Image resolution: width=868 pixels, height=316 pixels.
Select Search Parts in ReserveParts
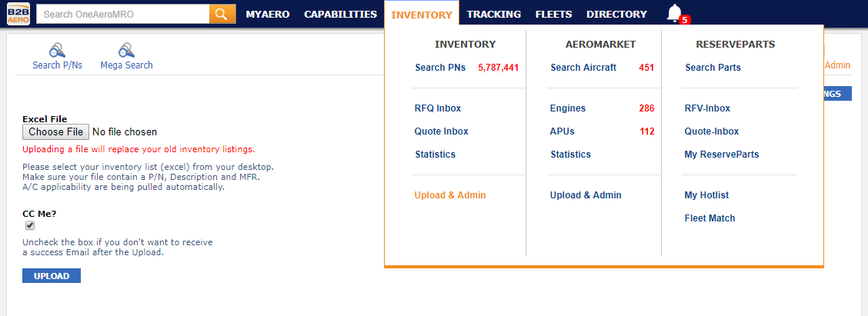click(x=713, y=68)
